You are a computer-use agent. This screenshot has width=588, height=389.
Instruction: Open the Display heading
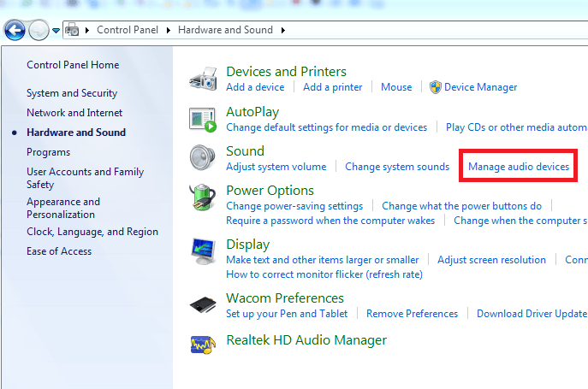[x=248, y=245]
